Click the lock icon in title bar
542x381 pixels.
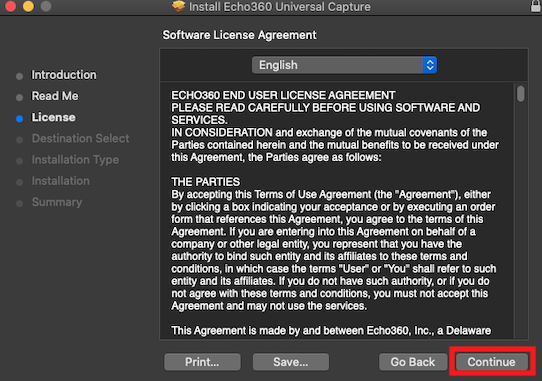pos(536,6)
